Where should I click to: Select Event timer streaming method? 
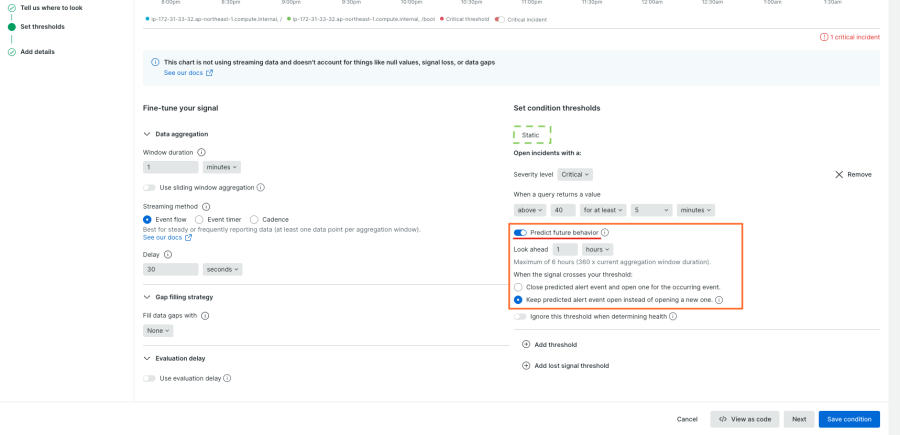point(199,219)
